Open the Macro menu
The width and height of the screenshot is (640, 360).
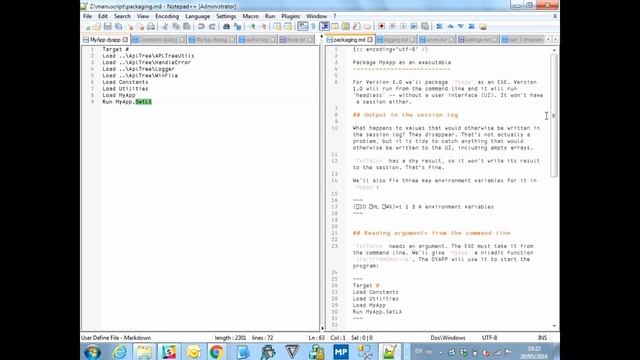250,16
